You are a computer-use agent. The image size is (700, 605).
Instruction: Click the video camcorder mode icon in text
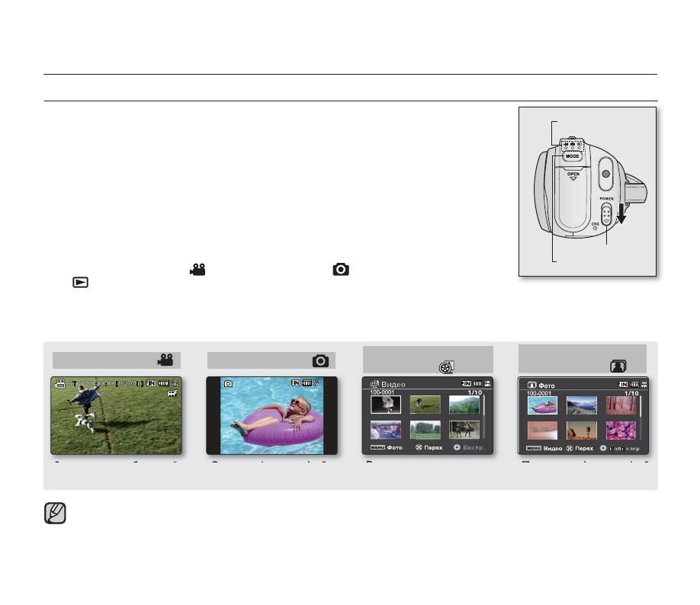tap(197, 270)
